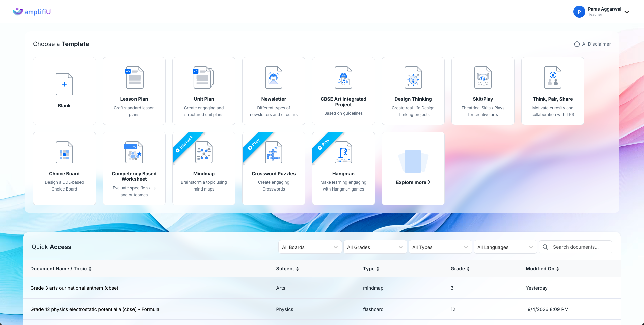Launch the Hangman game icon
644x325 pixels.
point(343,152)
